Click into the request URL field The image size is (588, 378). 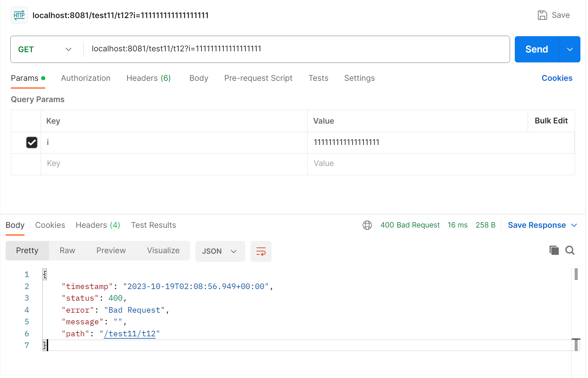[296, 49]
